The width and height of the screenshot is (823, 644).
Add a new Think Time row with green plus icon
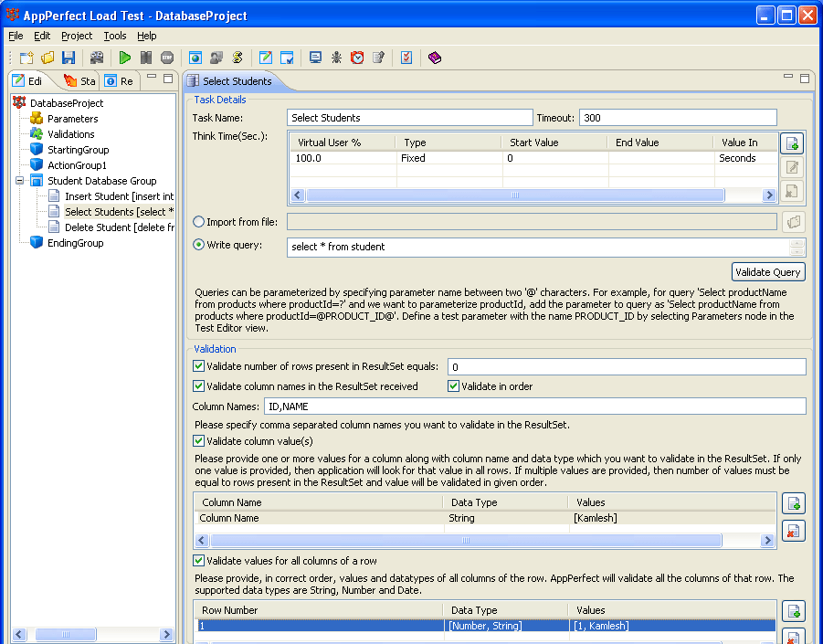[792, 143]
